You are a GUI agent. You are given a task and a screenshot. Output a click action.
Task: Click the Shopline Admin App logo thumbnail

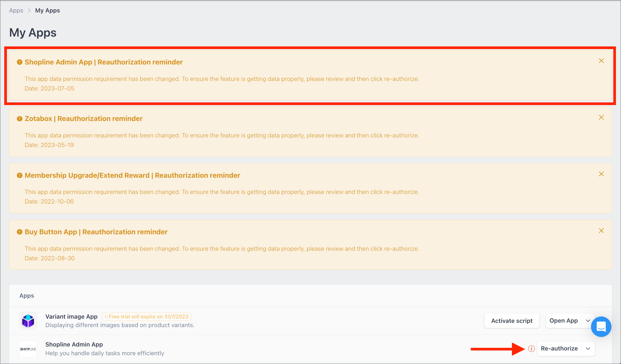click(28, 349)
